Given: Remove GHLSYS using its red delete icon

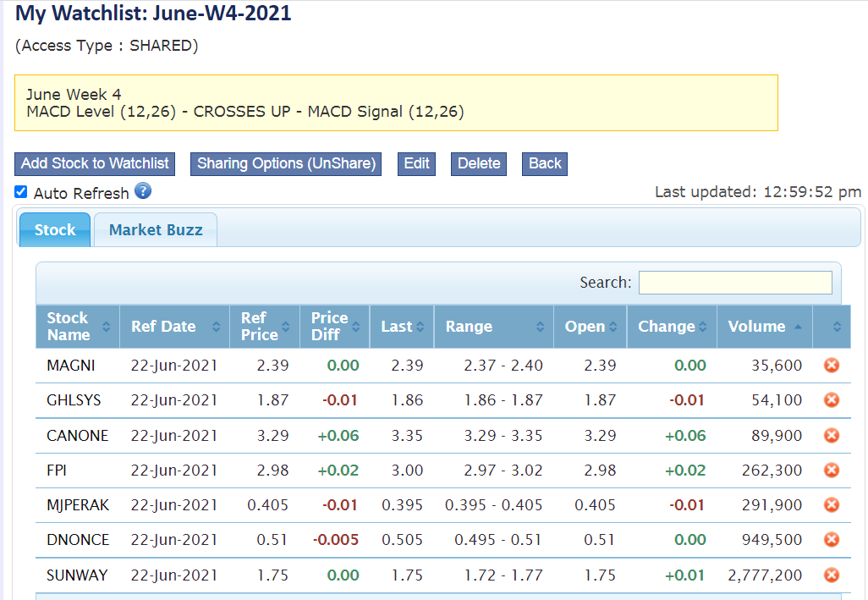Looking at the screenshot, I should pos(832,399).
